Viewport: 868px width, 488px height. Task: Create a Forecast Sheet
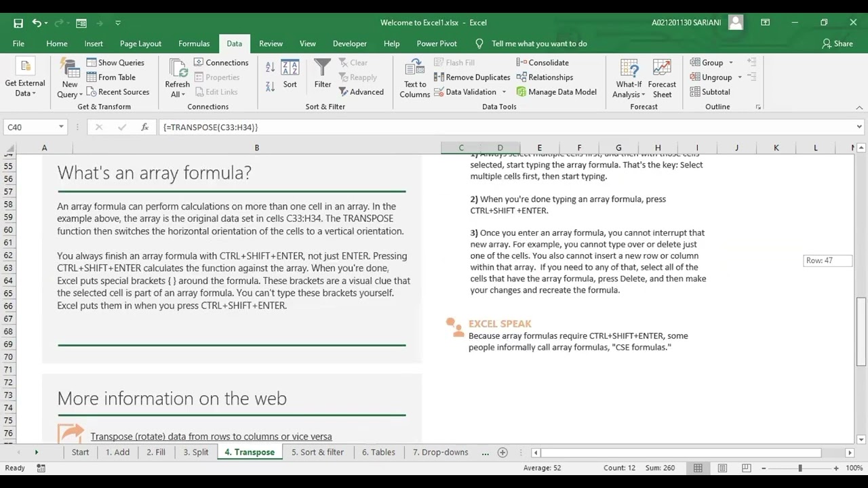(662, 79)
